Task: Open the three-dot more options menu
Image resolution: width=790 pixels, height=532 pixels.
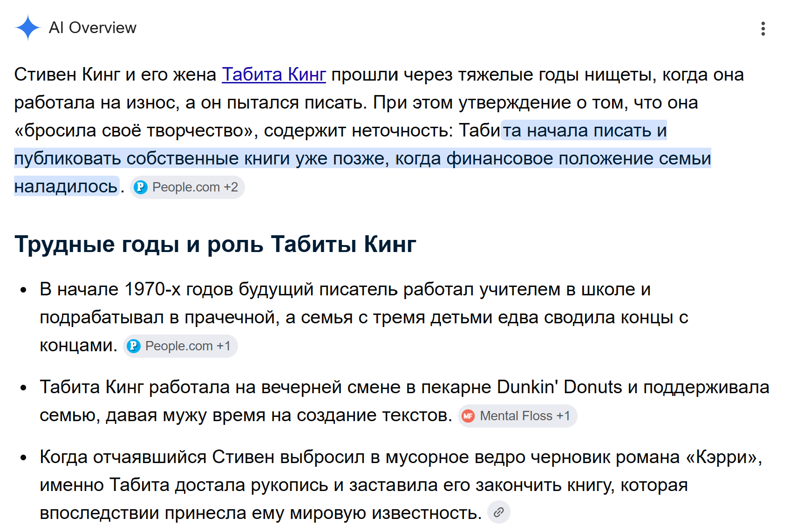Action: point(763,28)
